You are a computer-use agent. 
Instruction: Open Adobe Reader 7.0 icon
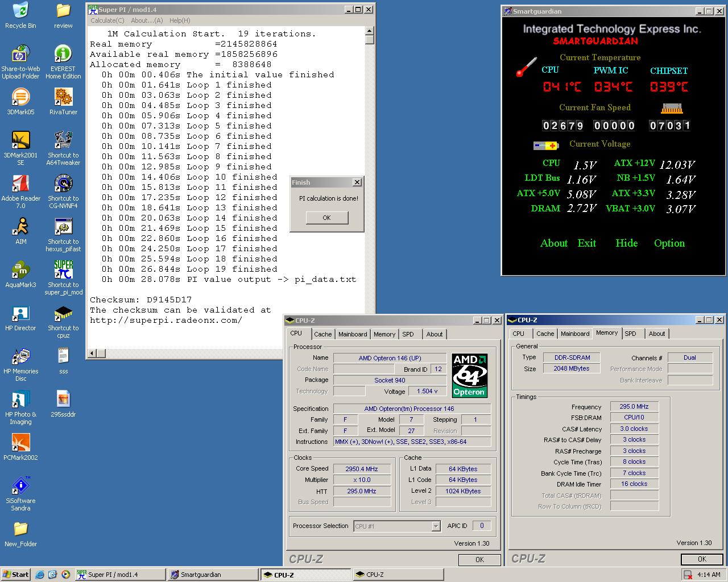[x=20, y=192]
